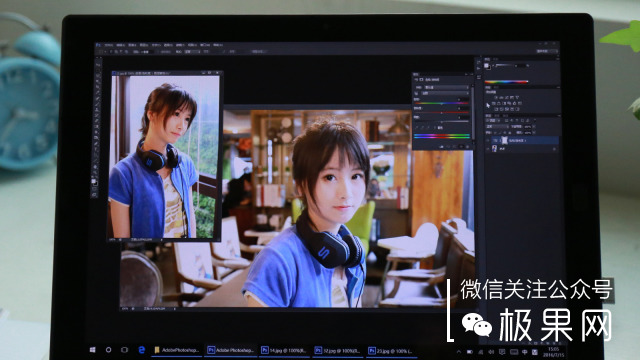Screen dimensions: 640x360
Task: Click the clip-to-layer icon in Properties panel
Action: pos(441,147)
